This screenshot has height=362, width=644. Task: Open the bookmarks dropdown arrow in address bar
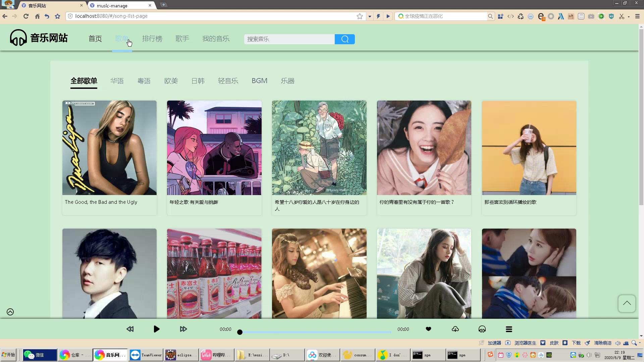pyautogui.click(x=369, y=16)
